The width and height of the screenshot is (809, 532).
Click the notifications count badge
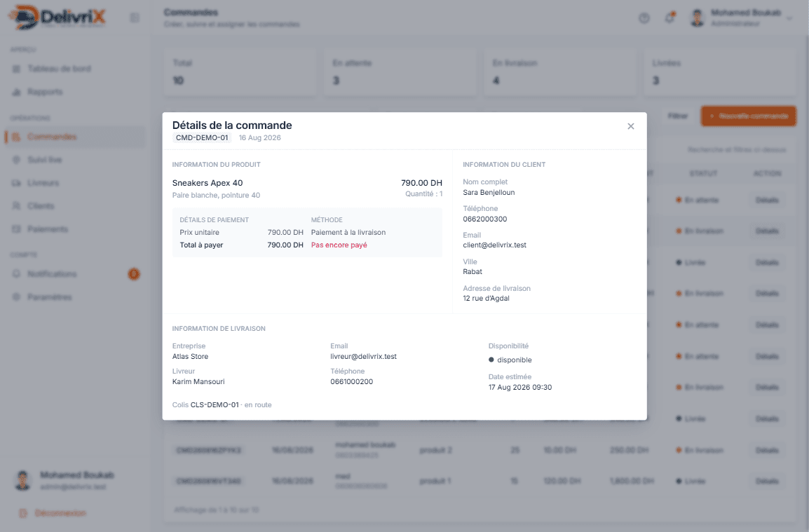point(134,274)
